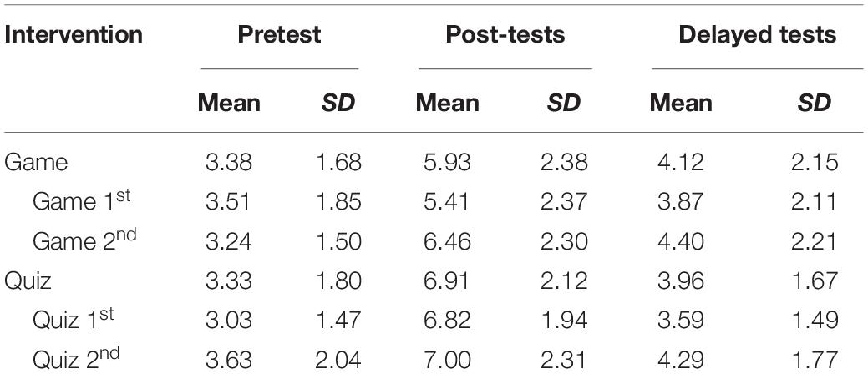This screenshot has width=868, height=374.
Task: Select Game 2nd delayed mean 4.40
Action: (x=681, y=241)
